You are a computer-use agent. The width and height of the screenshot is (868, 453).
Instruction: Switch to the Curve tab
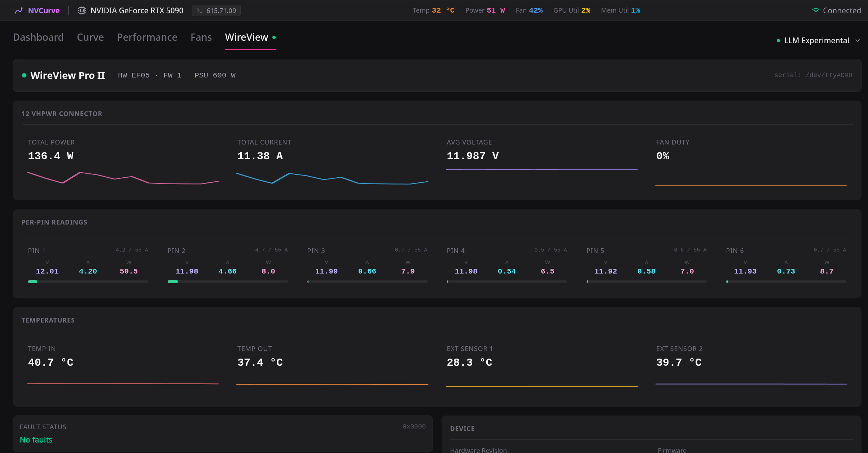(90, 37)
